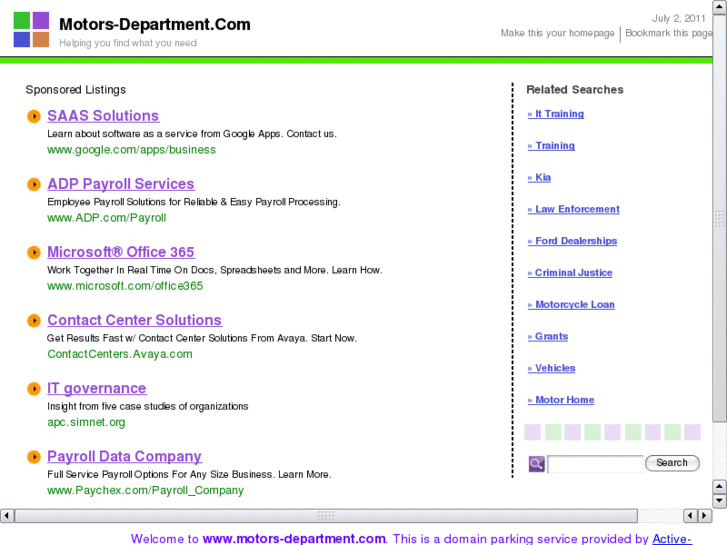727x545 pixels.
Task: Select the Kia related search
Action: tap(539, 178)
